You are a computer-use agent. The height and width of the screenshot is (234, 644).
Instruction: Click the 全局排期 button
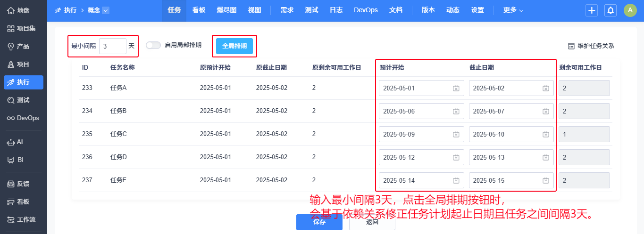(x=234, y=46)
